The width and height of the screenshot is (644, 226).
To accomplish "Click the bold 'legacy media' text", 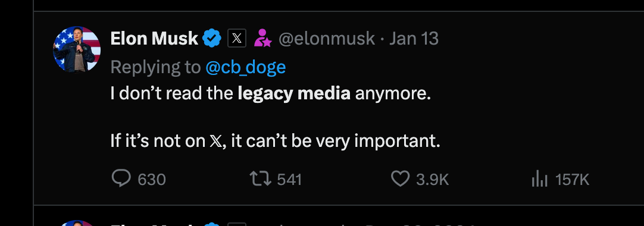I will pyautogui.click(x=294, y=94).
